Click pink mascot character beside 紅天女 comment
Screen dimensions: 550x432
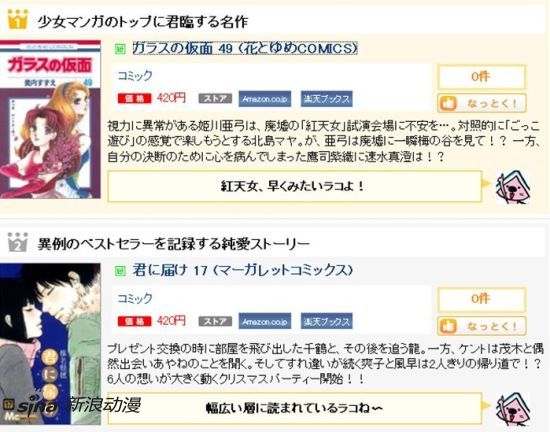pos(513,187)
